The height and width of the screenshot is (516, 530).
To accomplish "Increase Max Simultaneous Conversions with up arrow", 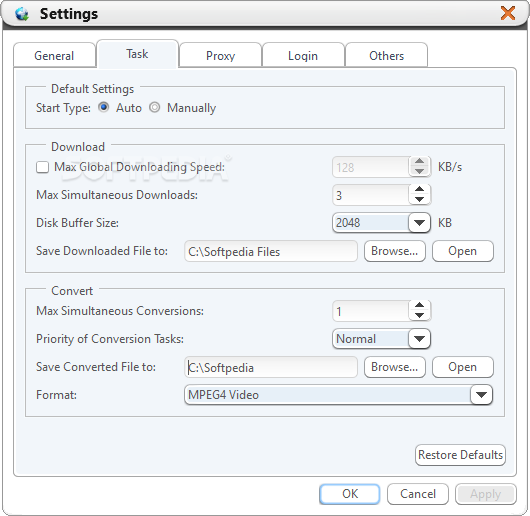I will click(x=419, y=305).
